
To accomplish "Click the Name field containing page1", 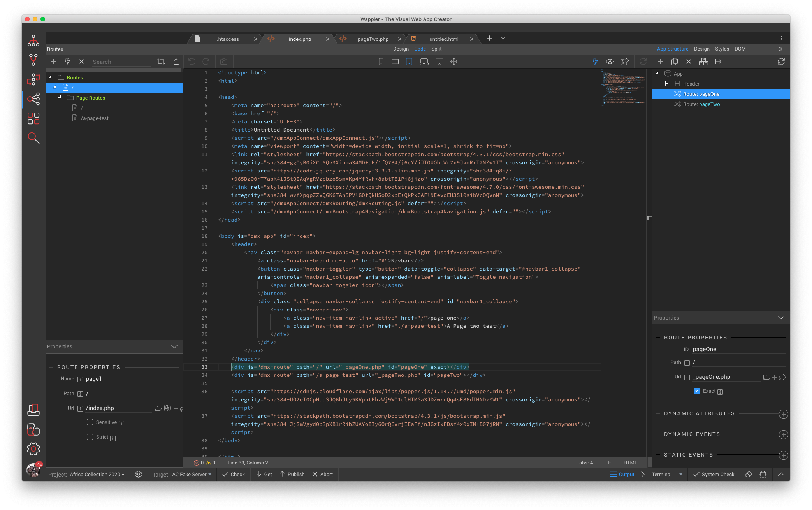I will pos(132,379).
